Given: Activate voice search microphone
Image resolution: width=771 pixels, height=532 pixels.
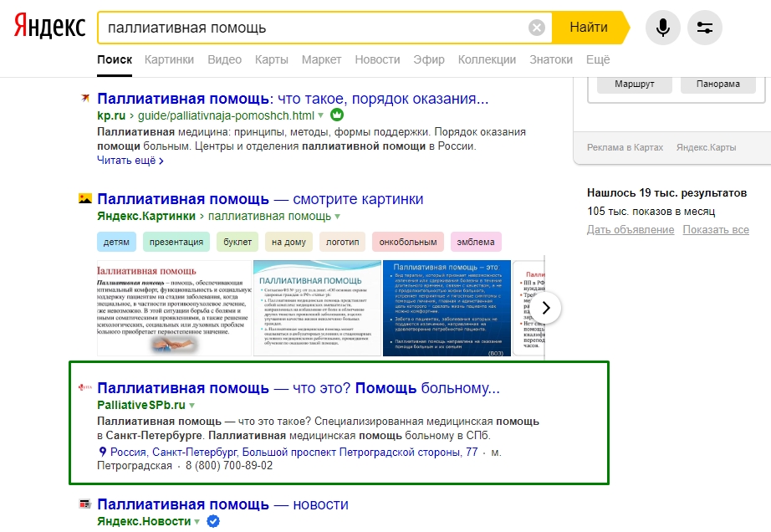Looking at the screenshot, I should (662, 28).
